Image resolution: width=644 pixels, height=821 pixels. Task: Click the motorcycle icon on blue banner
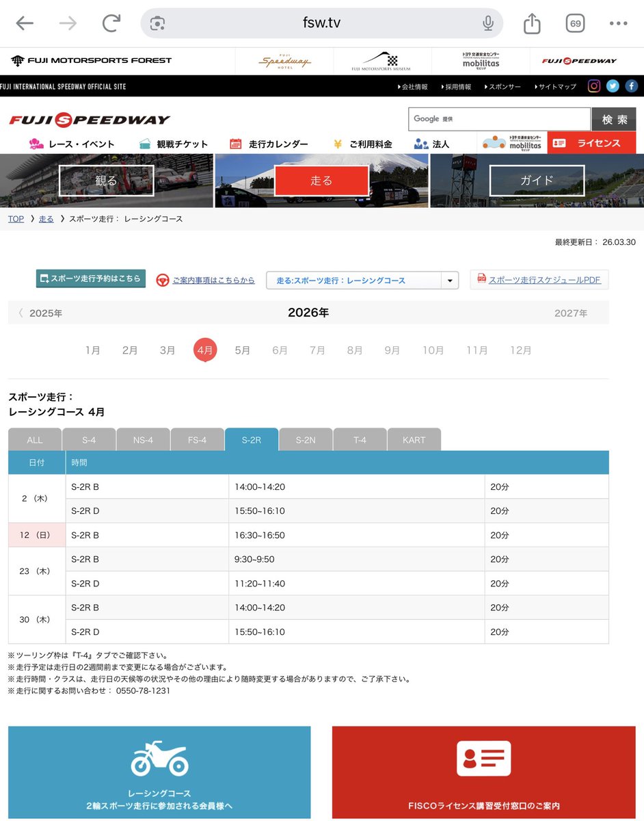159,758
